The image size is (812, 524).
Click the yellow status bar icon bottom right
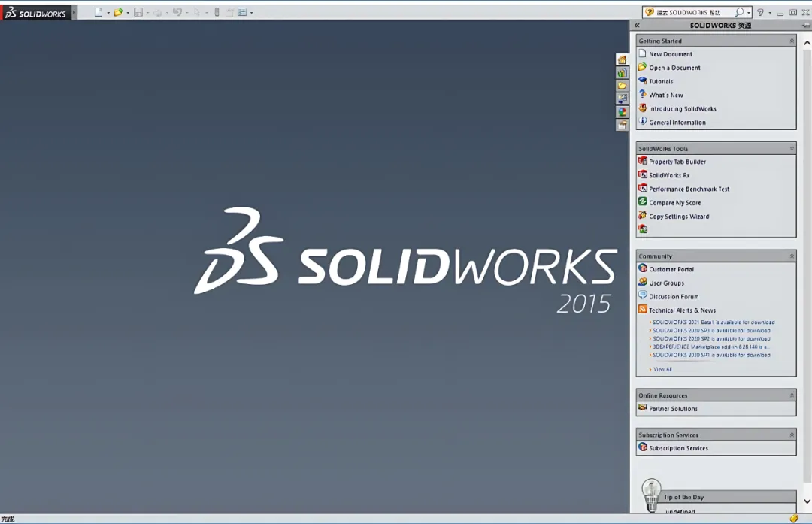point(794,518)
